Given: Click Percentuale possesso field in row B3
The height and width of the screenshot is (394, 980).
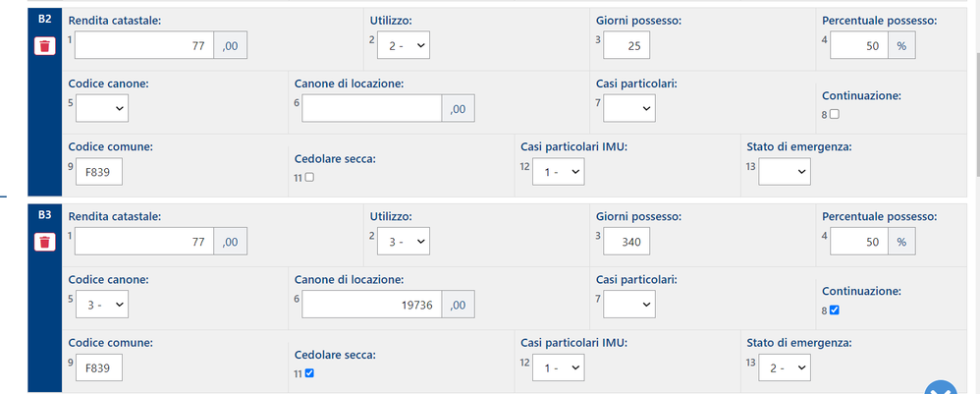Looking at the screenshot, I should tap(858, 241).
